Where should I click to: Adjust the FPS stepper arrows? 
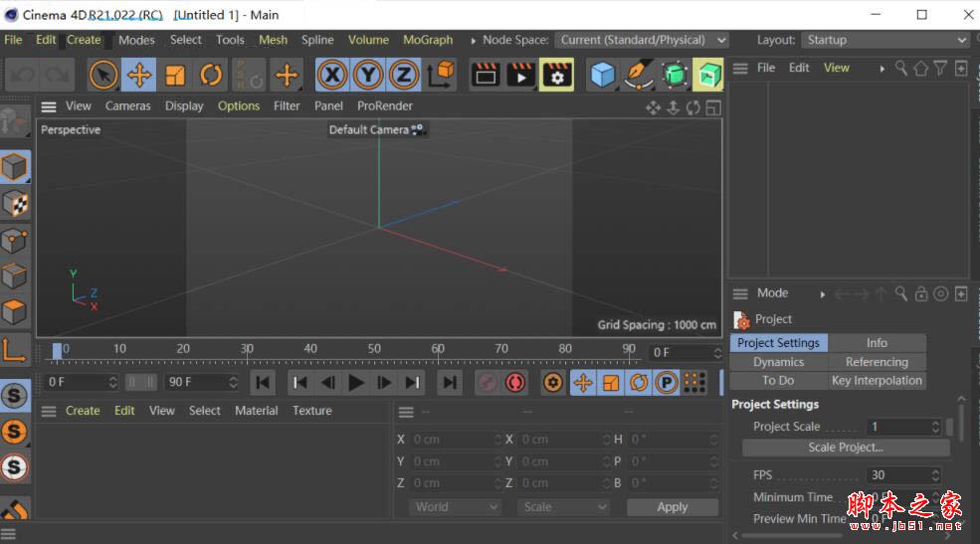click(x=935, y=475)
